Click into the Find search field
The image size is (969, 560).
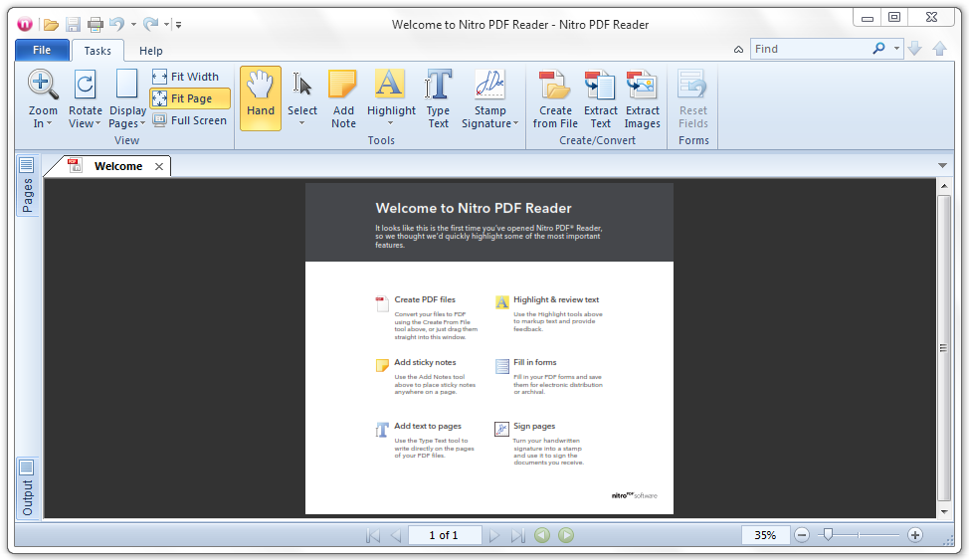coord(811,49)
